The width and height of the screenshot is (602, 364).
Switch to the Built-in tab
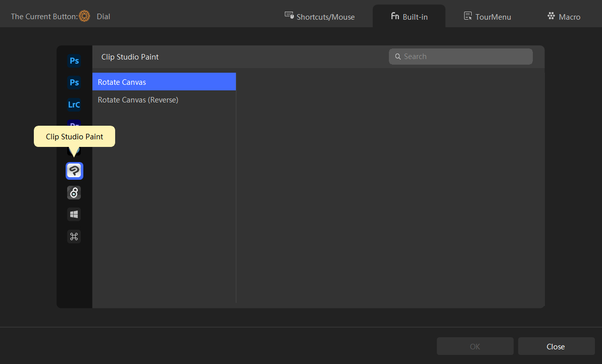point(409,17)
